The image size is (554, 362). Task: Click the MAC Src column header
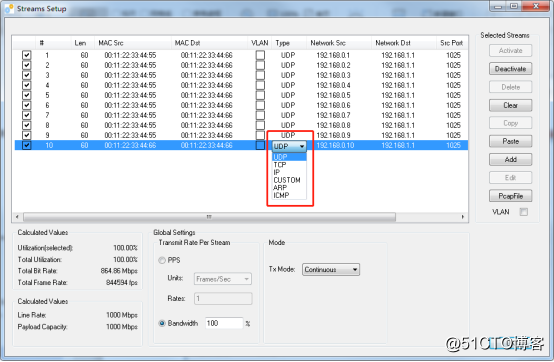[x=132, y=43]
